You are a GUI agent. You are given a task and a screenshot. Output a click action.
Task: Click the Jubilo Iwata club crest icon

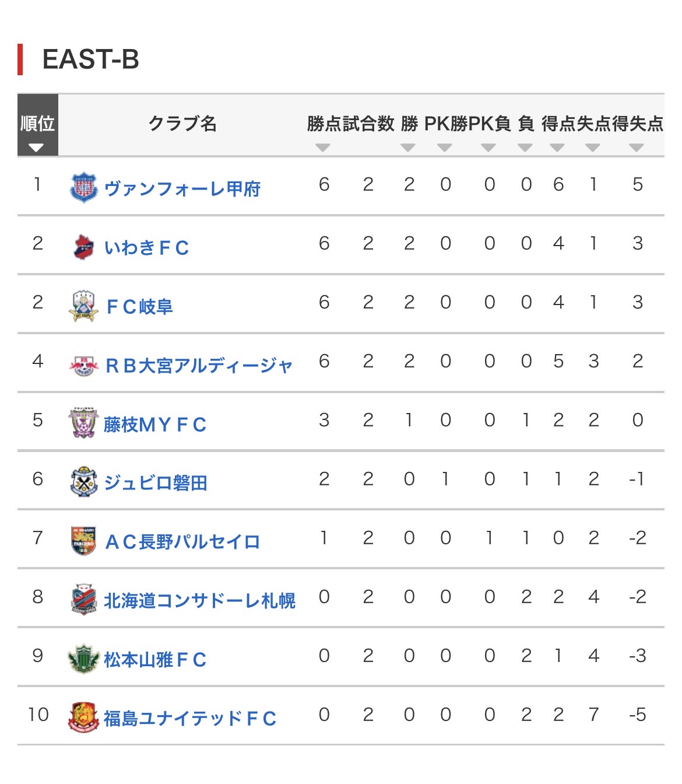point(83,482)
